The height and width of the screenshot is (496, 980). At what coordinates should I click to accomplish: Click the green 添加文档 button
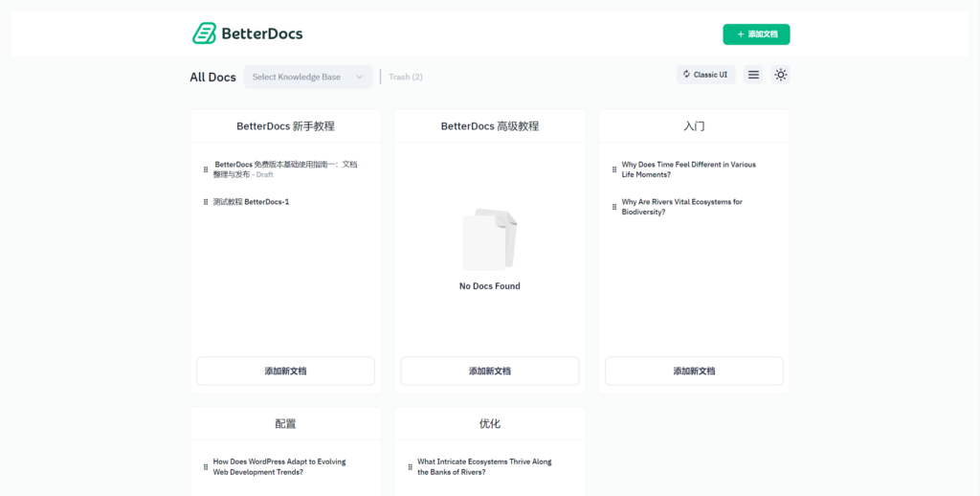[756, 34]
